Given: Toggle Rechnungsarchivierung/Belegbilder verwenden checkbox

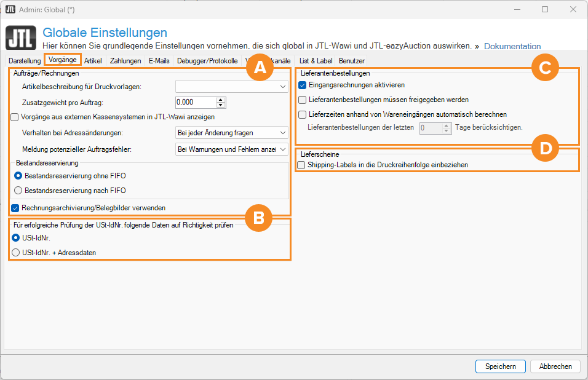Looking at the screenshot, I should [x=16, y=208].
